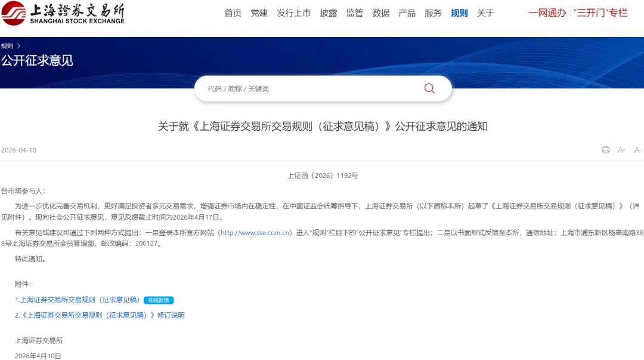Click the A+ icon to enlarge text
Screen dimensions: 644x360
pos(621,150)
